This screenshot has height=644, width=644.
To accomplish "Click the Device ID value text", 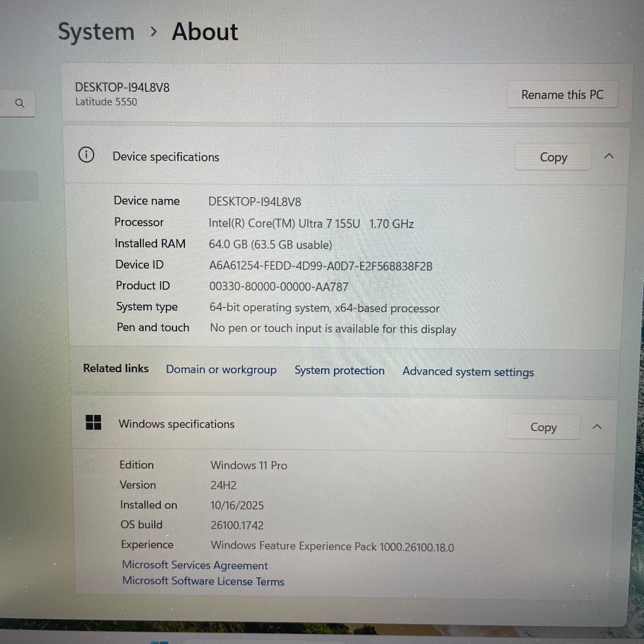I will (x=320, y=266).
